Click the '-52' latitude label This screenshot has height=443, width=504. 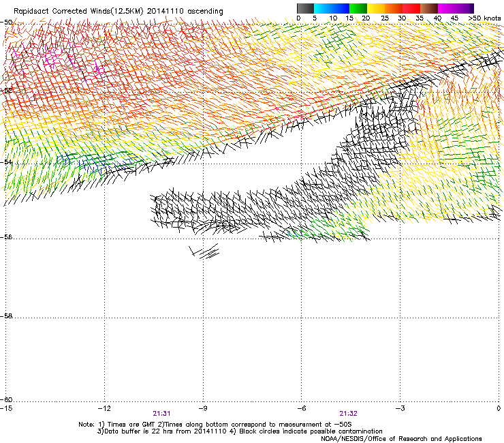6,91
